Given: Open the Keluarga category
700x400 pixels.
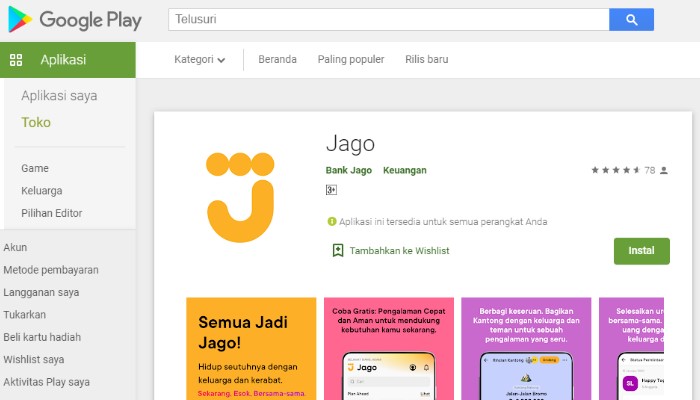Looking at the screenshot, I should pos(42,191).
